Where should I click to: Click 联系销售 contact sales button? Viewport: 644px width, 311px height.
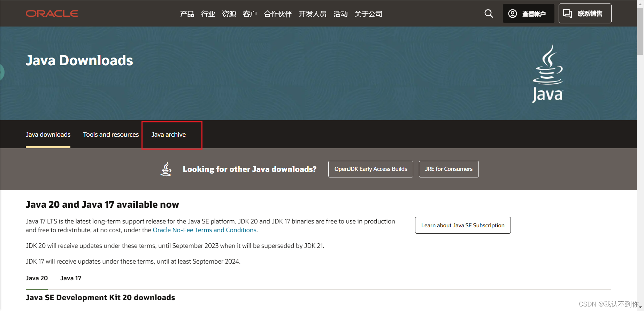585,14
